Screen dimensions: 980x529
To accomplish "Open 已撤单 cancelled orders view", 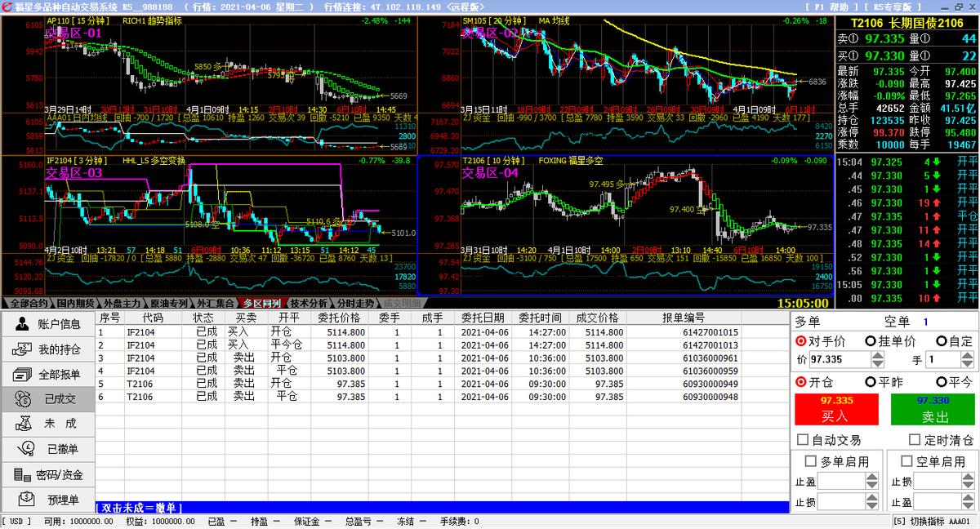I will click(47, 449).
